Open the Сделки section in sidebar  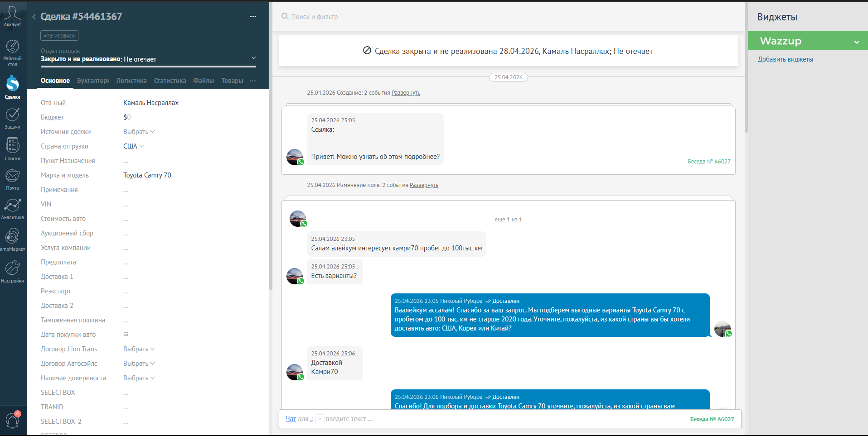(x=12, y=87)
